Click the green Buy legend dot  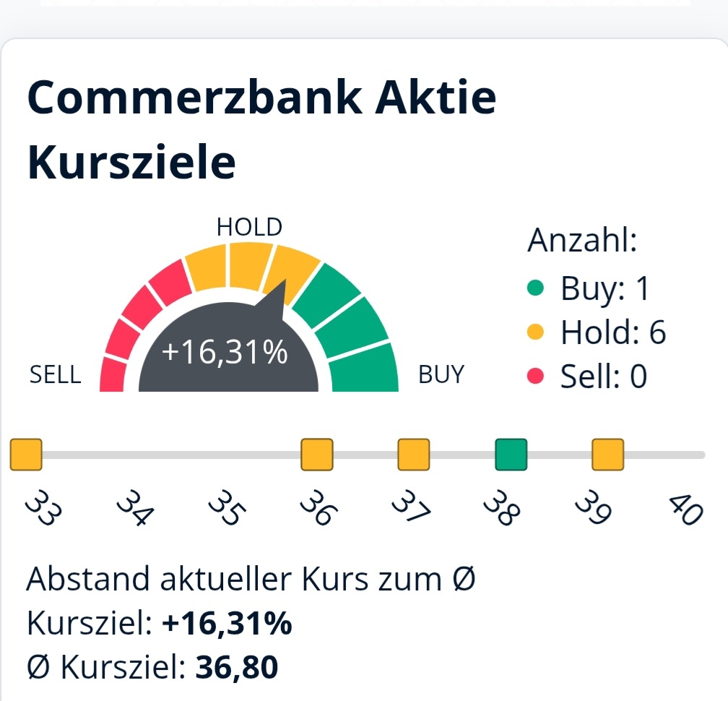[535, 289]
